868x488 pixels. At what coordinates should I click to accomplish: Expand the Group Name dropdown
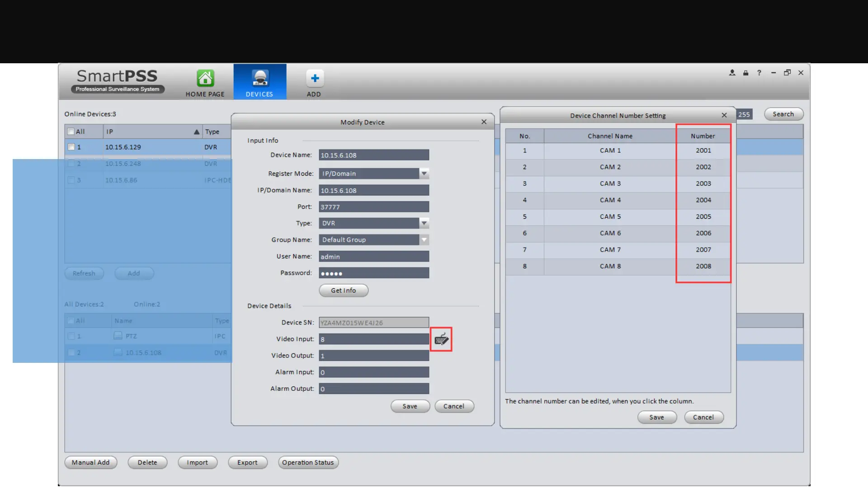424,240
